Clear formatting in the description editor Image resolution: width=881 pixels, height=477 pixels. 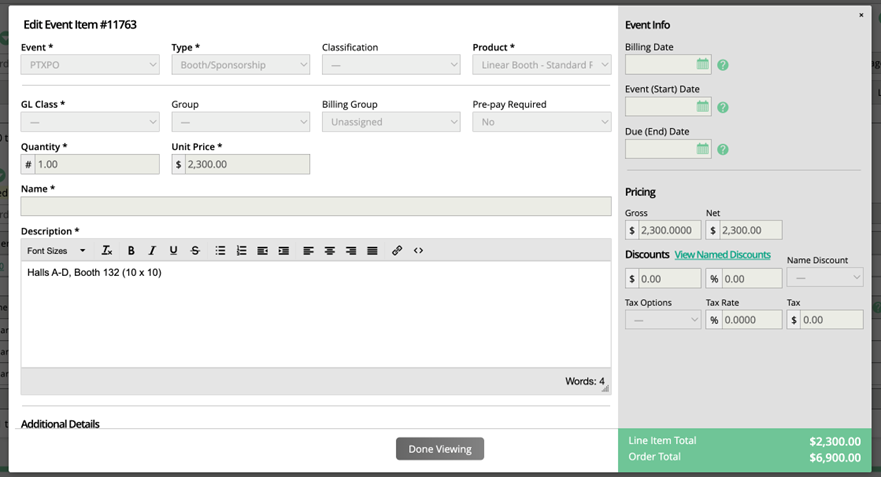107,250
